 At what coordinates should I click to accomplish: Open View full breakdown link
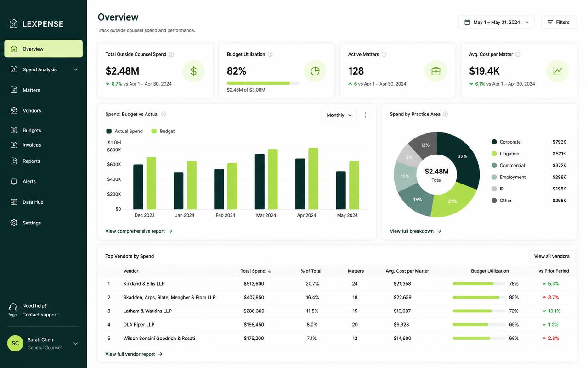pyautogui.click(x=415, y=231)
